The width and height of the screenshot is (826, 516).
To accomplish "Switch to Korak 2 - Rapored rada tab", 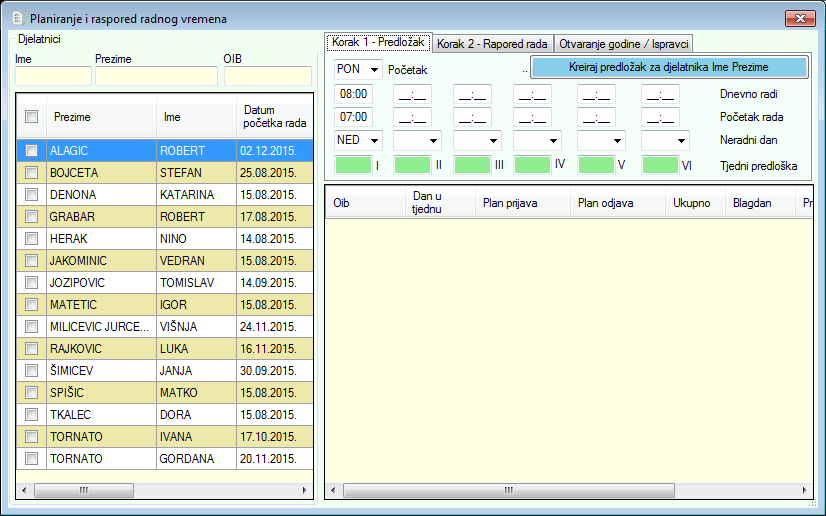I will (x=492, y=44).
